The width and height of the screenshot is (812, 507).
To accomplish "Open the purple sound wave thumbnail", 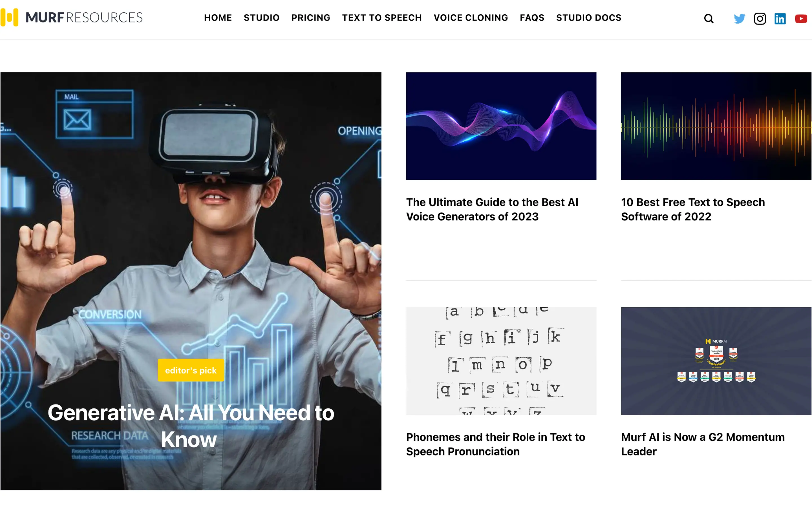I will tap(501, 126).
